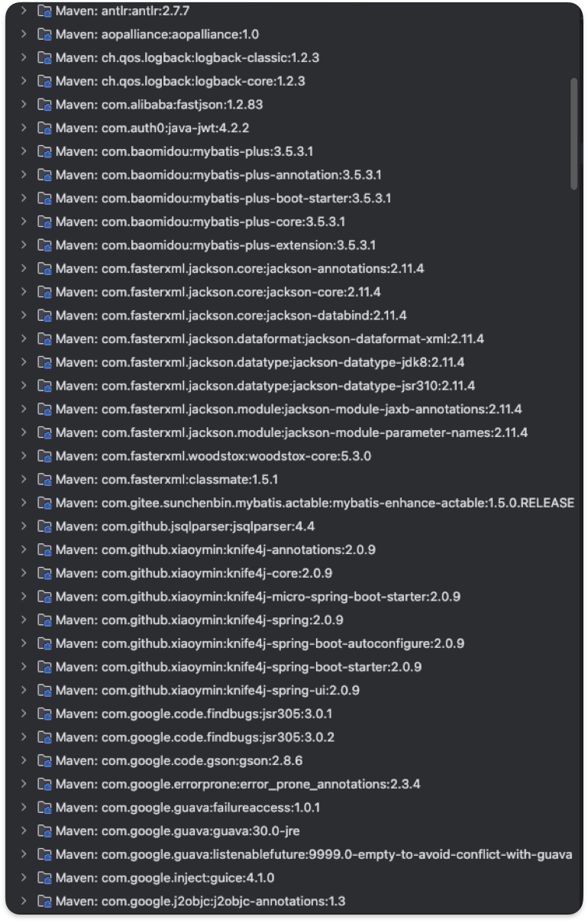Screen dimensions: 588x923
Task: Expand the knife4j-spring-boot-starter:2.0.9 node
Action: coord(24,667)
